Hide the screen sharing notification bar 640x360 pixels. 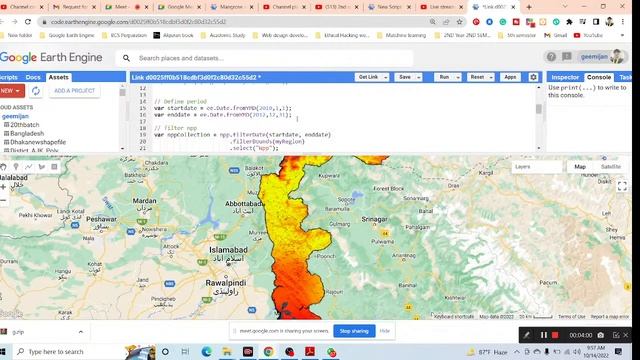point(384,331)
